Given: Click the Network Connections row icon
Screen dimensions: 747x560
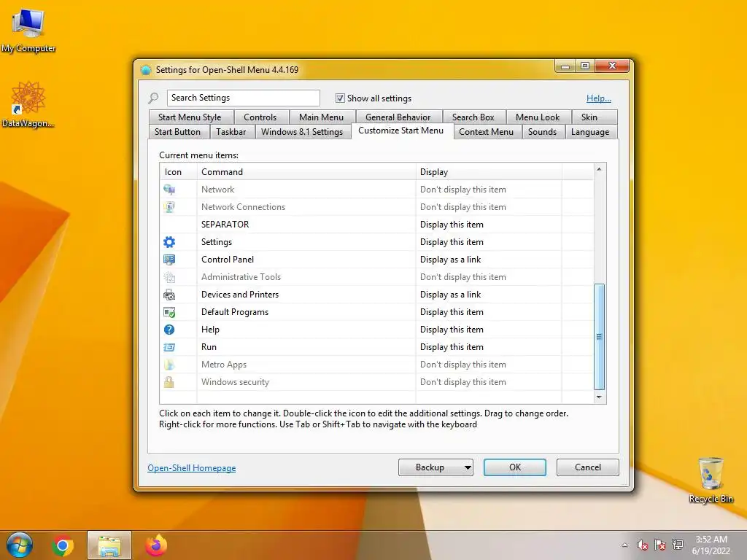Looking at the screenshot, I should (169, 207).
